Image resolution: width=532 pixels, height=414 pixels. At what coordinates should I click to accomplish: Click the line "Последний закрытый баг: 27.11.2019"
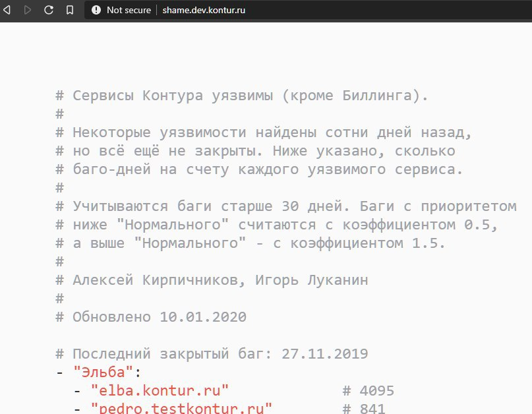(x=212, y=354)
